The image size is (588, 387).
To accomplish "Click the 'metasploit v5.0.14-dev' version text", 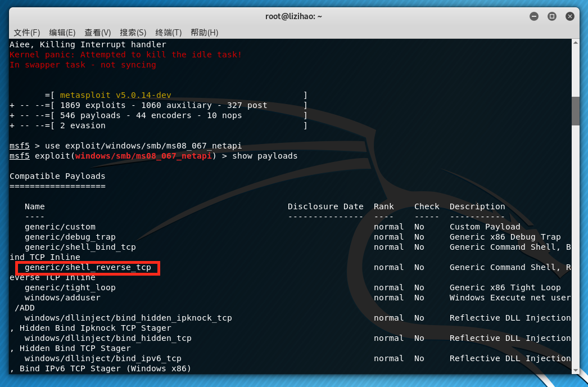I will (x=115, y=95).
